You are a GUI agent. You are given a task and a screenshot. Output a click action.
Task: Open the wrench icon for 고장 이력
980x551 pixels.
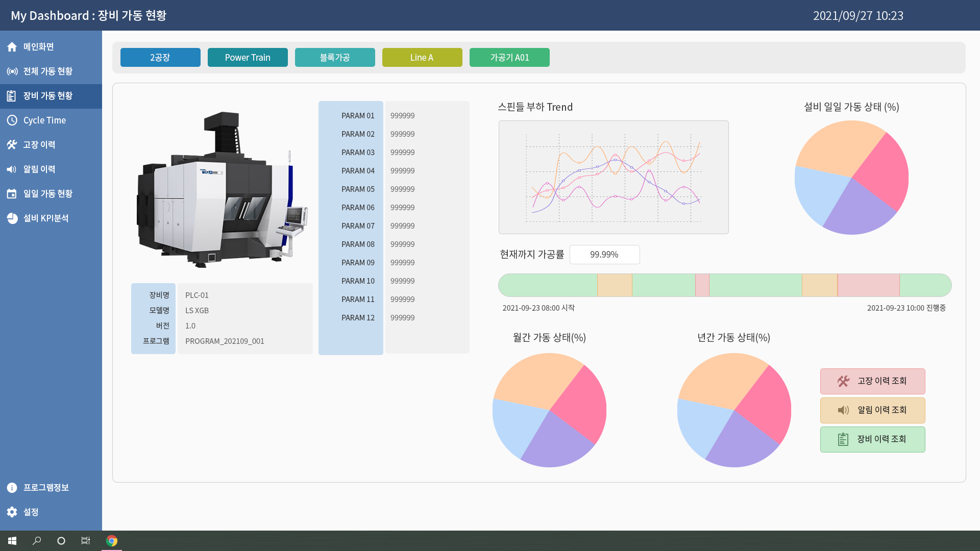coord(12,145)
